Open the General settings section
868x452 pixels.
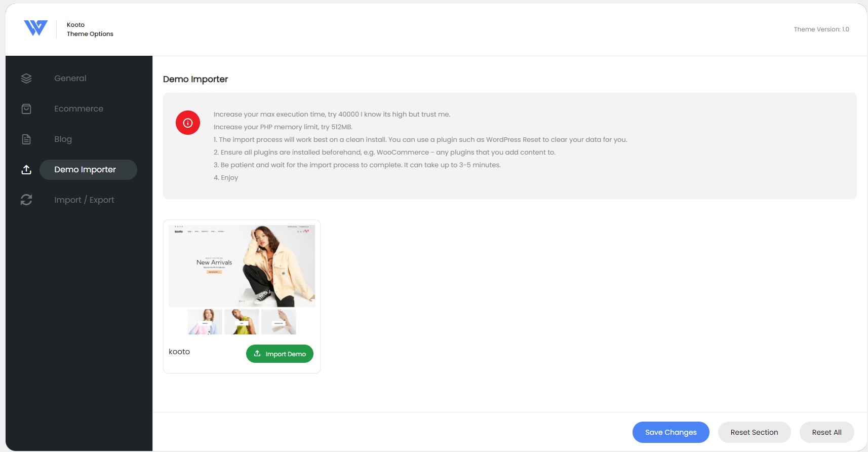(70, 79)
